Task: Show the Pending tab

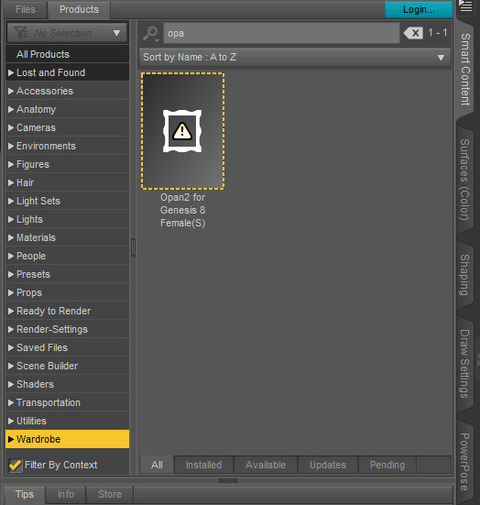Action: click(x=387, y=465)
